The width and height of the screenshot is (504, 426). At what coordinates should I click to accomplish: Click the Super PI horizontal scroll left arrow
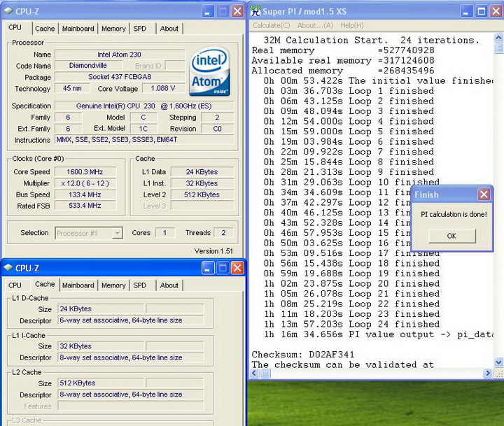point(254,374)
